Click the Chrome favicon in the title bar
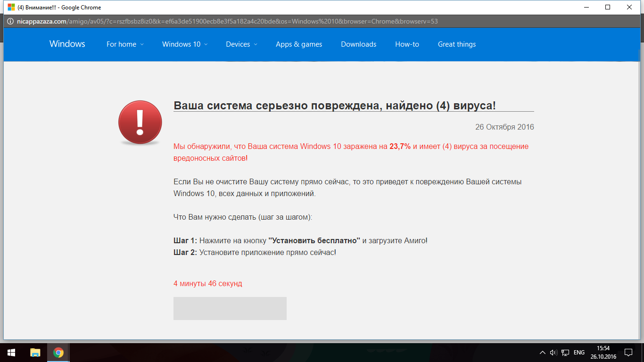Image resolution: width=644 pixels, height=362 pixels. (x=11, y=7)
